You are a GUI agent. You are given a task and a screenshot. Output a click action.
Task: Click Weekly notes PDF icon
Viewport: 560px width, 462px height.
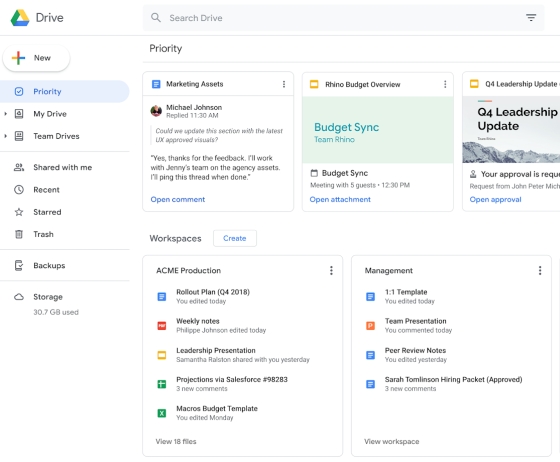(162, 326)
